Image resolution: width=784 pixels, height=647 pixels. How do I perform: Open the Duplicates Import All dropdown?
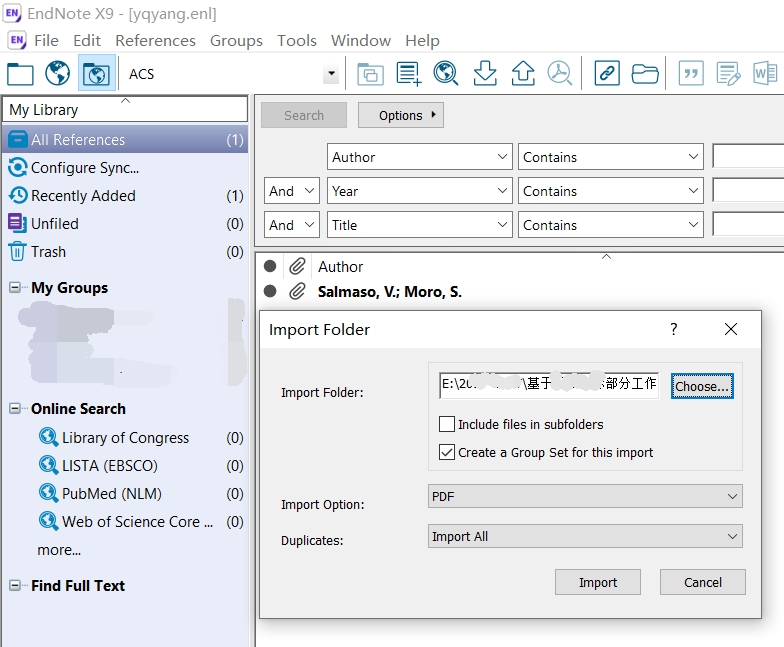585,536
